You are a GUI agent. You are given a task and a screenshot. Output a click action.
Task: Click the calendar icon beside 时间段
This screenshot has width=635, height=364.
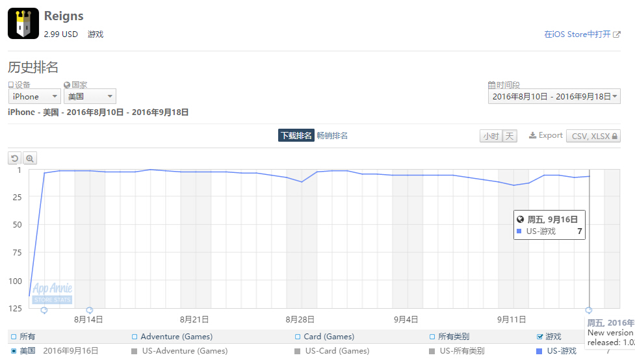491,85
